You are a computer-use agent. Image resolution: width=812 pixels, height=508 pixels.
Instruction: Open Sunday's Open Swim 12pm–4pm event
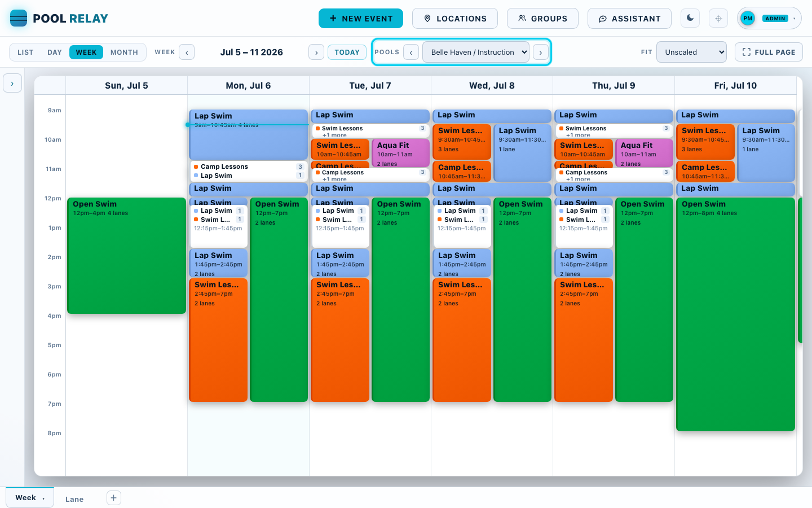(x=126, y=256)
